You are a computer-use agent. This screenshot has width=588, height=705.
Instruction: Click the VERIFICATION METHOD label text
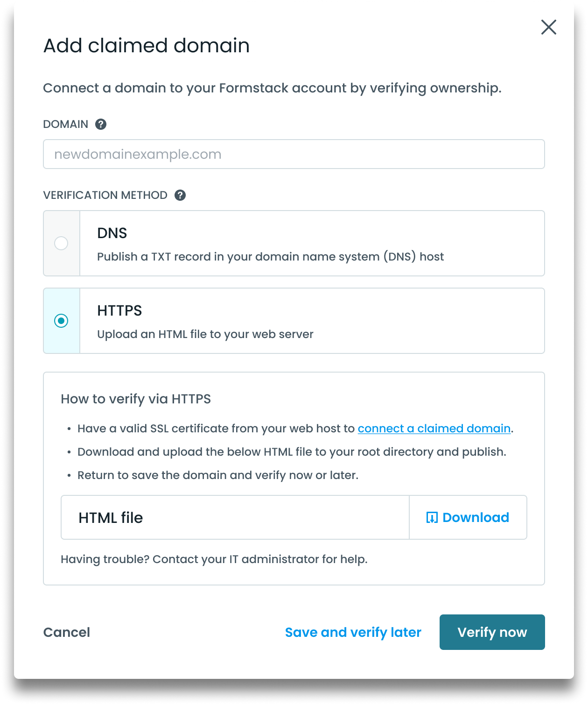coord(105,195)
